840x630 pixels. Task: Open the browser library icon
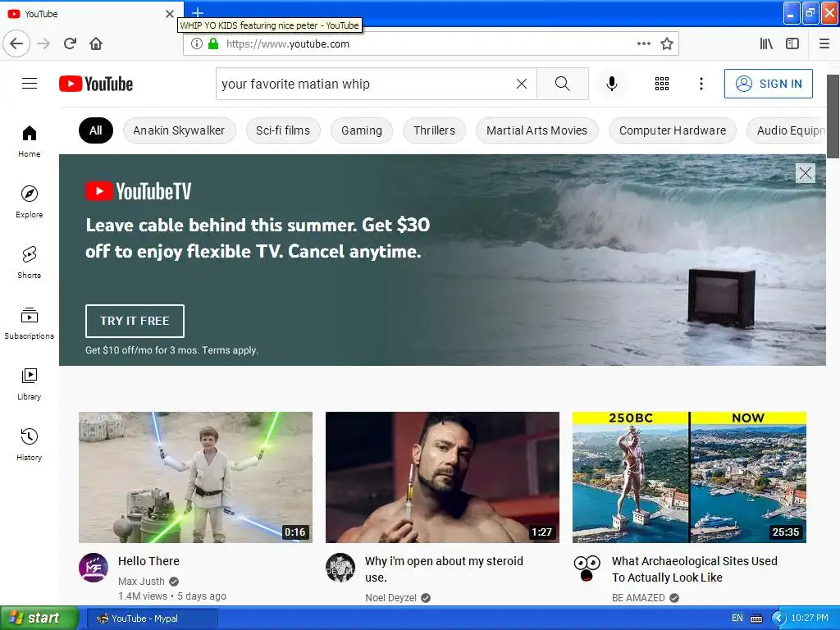[x=766, y=43]
